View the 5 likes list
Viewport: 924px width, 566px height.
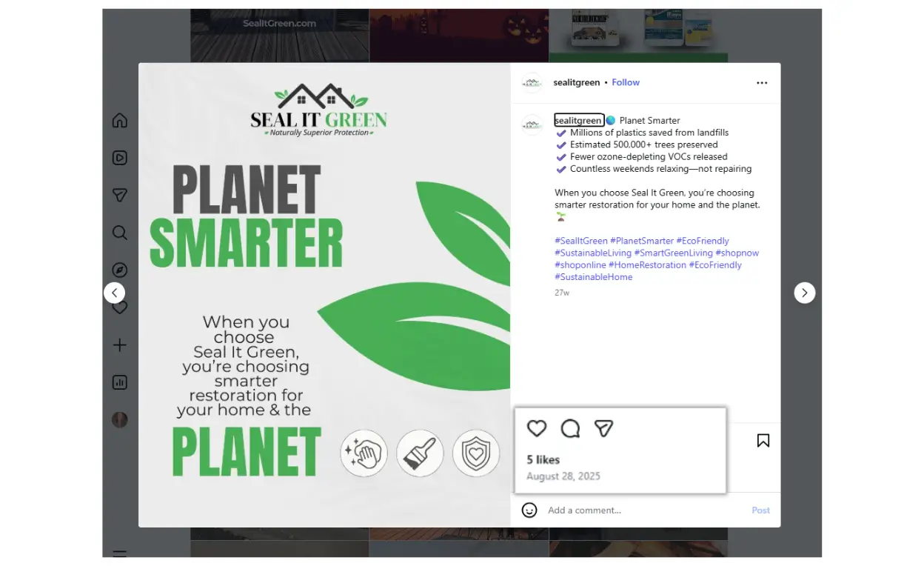coord(543,460)
